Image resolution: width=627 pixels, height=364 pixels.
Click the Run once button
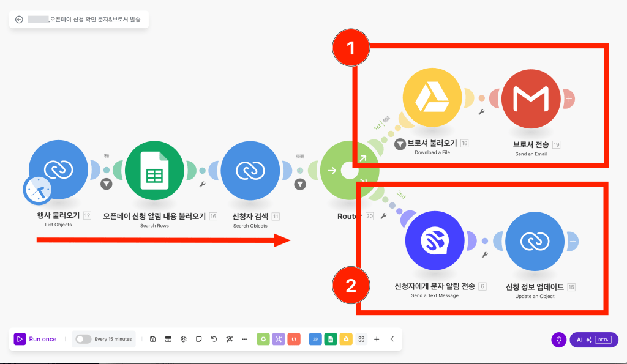pos(35,339)
